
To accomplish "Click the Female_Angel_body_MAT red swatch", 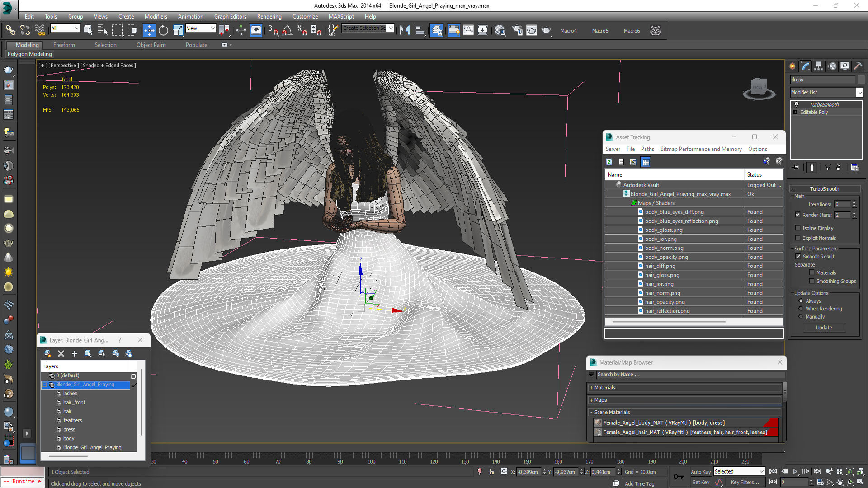I will click(771, 423).
